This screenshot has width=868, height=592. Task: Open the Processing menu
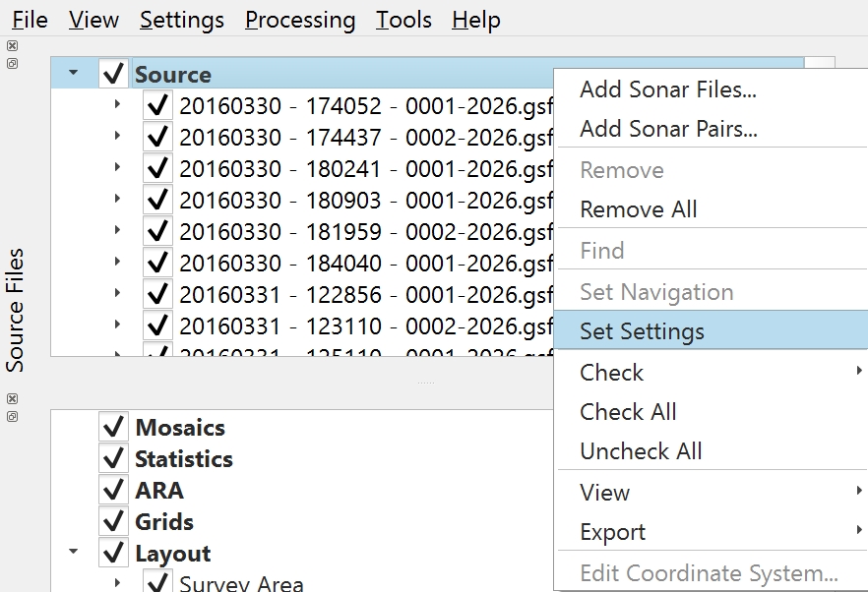300,20
